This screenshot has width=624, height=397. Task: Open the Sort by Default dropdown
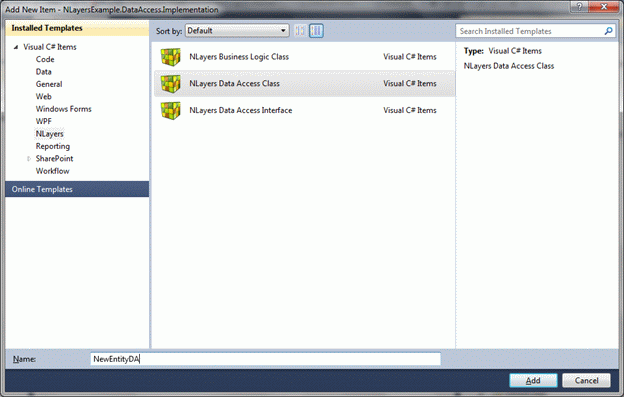pyautogui.click(x=237, y=31)
